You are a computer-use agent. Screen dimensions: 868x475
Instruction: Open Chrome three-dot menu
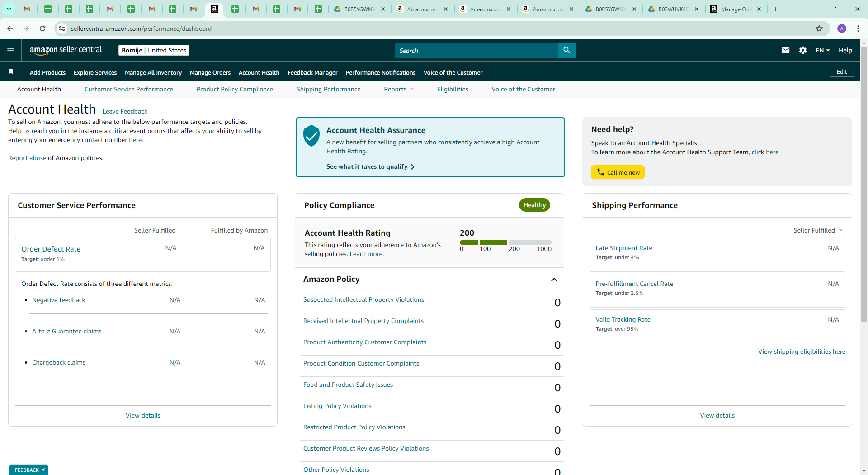pos(858,28)
